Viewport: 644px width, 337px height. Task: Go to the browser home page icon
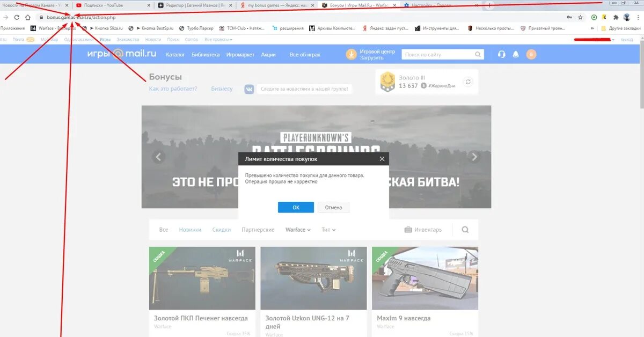28,17
